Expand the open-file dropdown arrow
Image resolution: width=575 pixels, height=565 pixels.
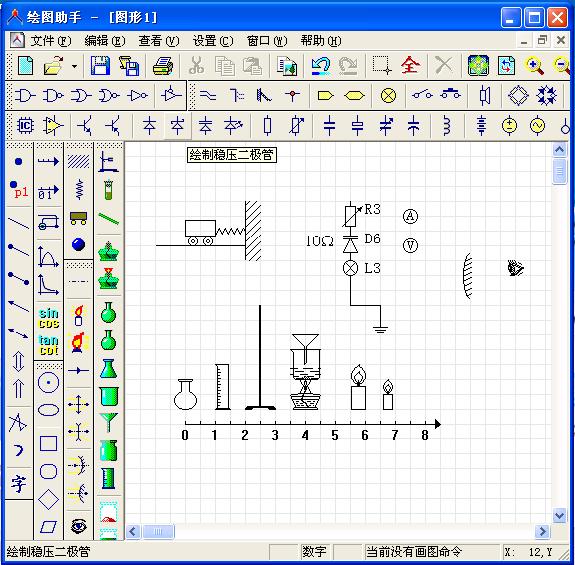click(x=74, y=66)
